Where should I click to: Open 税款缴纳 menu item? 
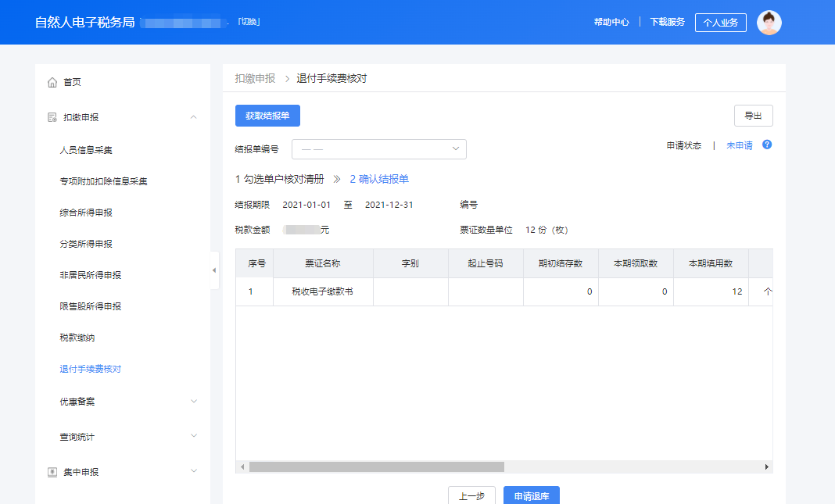(x=77, y=338)
